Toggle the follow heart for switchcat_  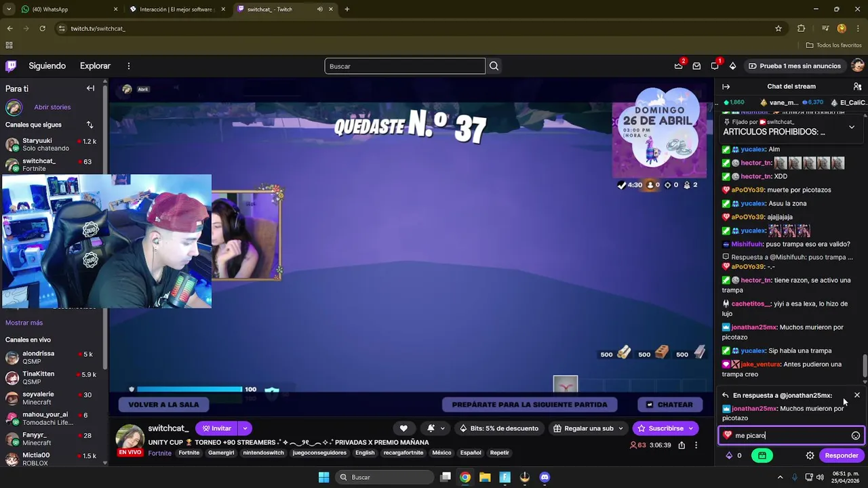(x=403, y=428)
